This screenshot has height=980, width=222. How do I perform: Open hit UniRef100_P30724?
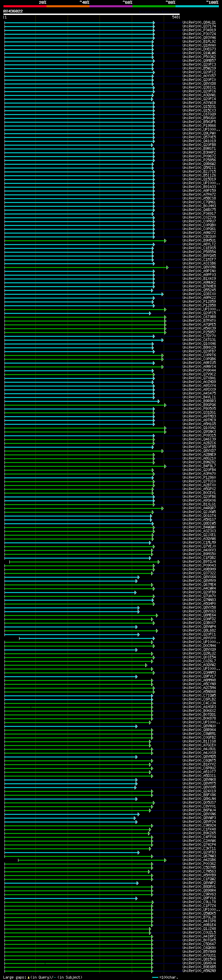(x=199, y=34)
